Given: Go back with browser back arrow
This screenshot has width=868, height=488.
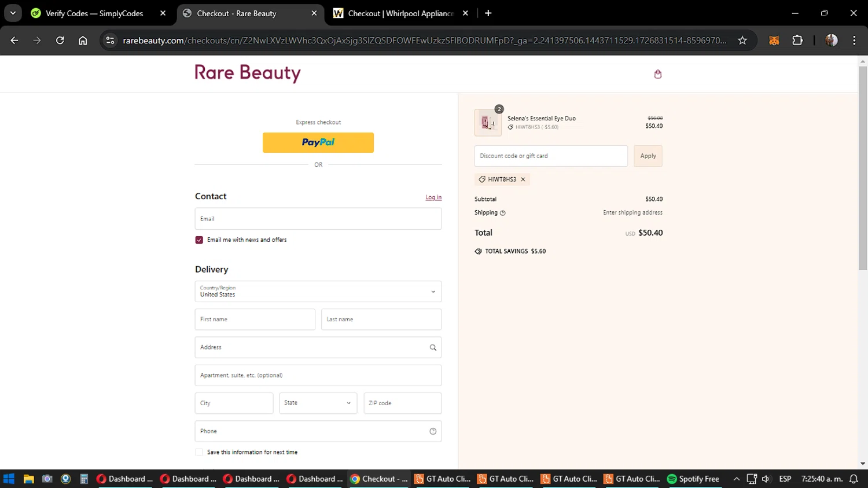Looking at the screenshot, I should click(x=14, y=40).
